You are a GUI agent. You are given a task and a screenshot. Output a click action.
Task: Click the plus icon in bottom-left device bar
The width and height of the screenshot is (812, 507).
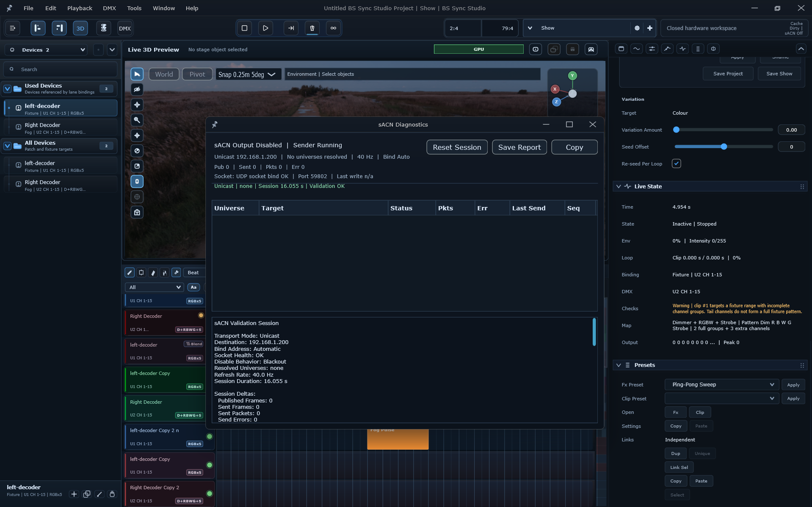tap(74, 494)
